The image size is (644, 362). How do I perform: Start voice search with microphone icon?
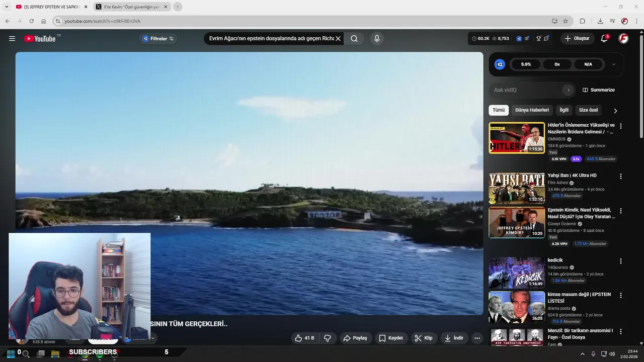pyautogui.click(x=377, y=39)
